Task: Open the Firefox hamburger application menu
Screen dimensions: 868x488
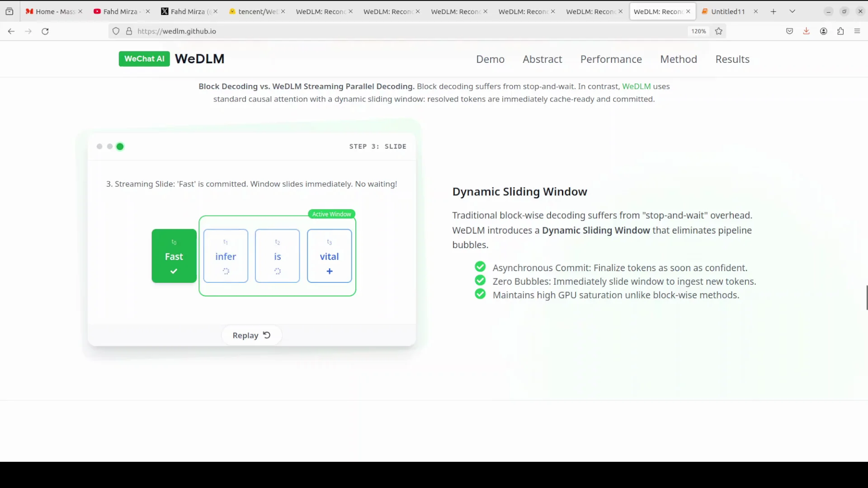Action: pyautogui.click(x=857, y=31)
